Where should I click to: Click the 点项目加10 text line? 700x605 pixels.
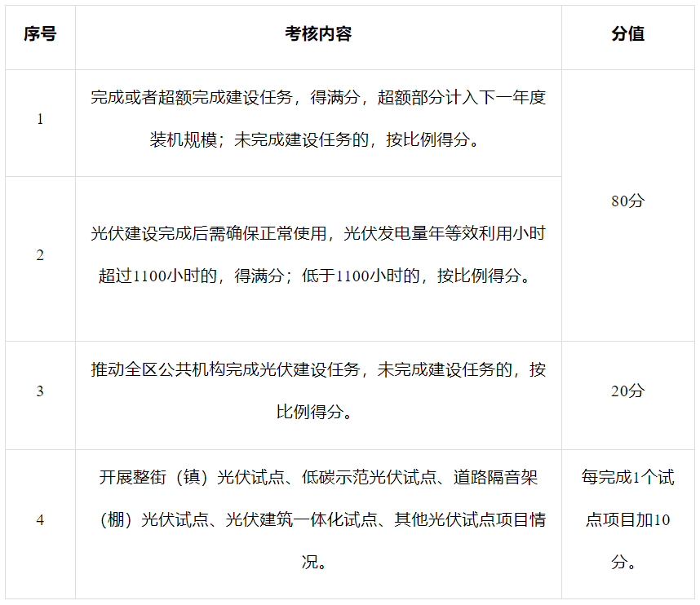627,520
